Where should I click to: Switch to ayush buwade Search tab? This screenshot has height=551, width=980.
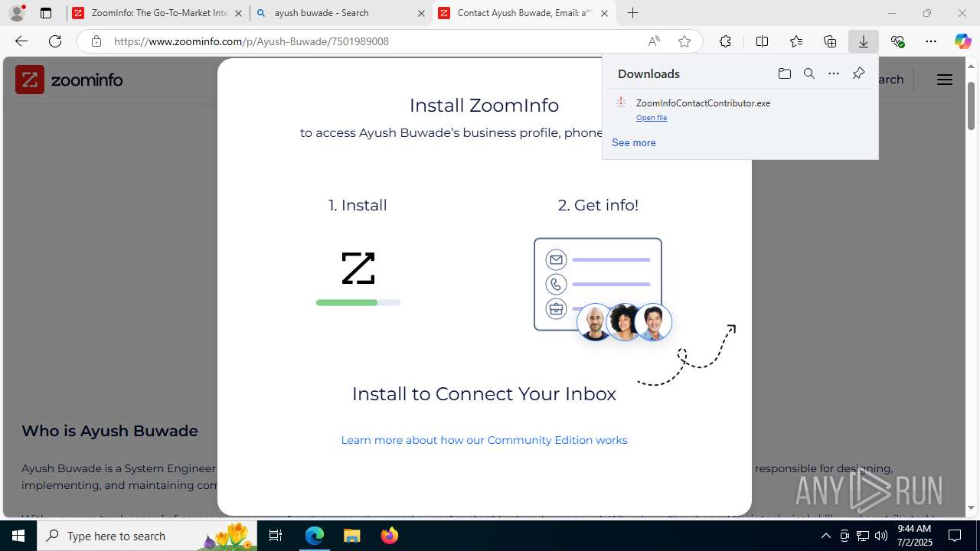click(341, 13)
